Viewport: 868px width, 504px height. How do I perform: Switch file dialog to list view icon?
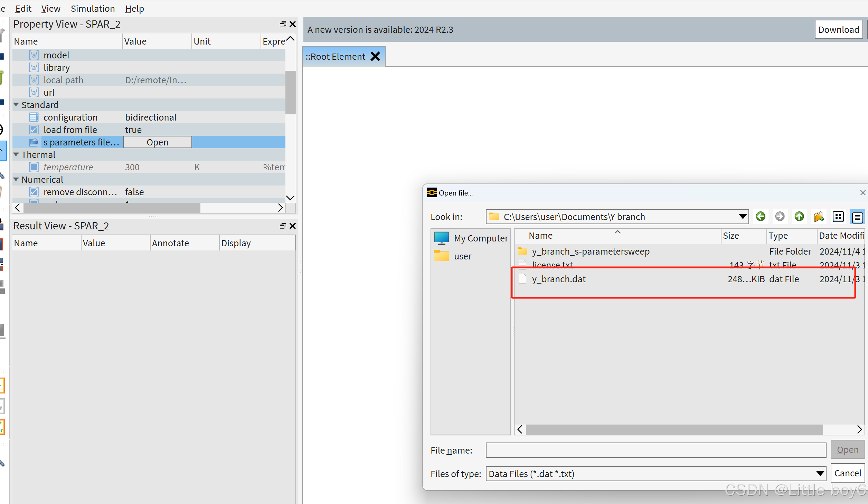[838, 217]
